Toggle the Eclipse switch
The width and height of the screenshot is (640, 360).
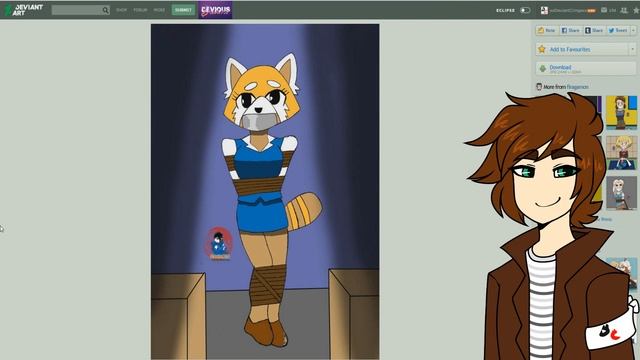[525, 10]
